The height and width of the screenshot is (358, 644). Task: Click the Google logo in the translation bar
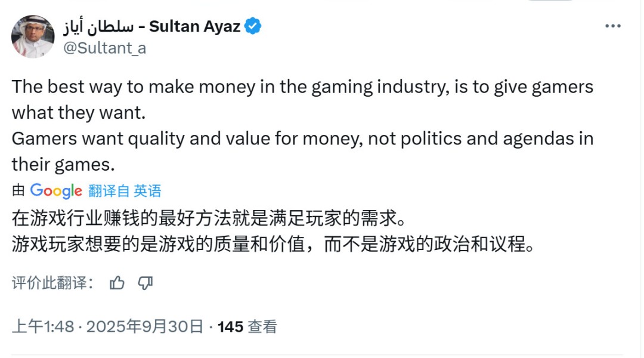tap(57, 190)
